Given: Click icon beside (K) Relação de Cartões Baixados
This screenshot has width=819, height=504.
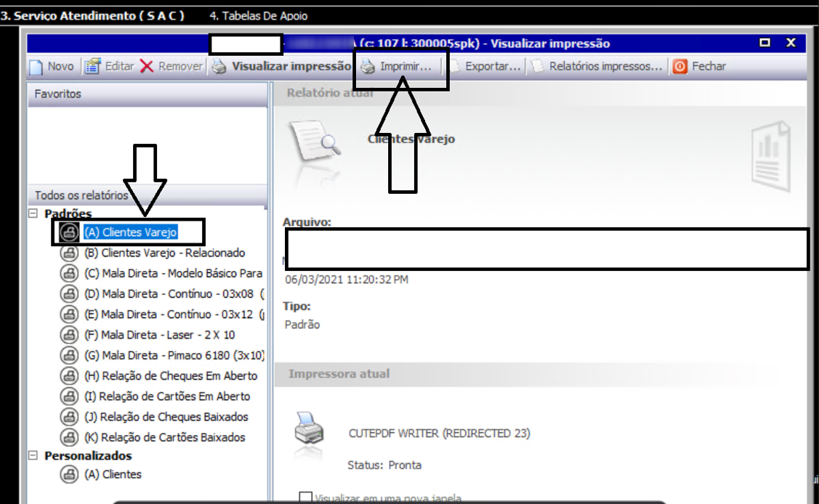Looking at the screenshot, I should pos(69,437).
